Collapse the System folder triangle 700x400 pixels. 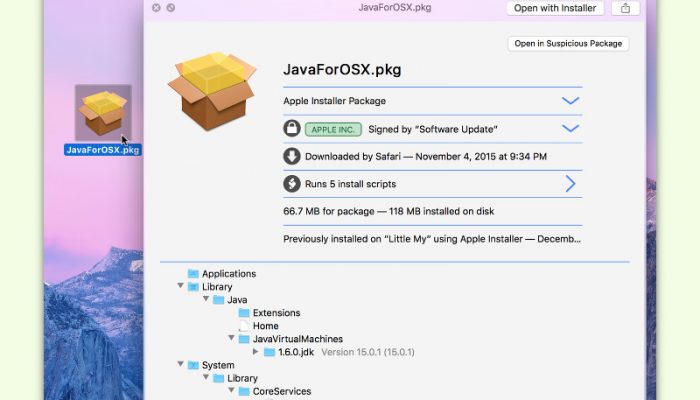click(180, 364)
